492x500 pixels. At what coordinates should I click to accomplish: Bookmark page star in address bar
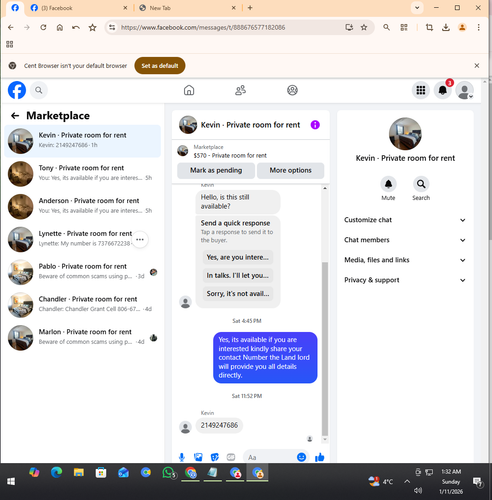(364, 27)
